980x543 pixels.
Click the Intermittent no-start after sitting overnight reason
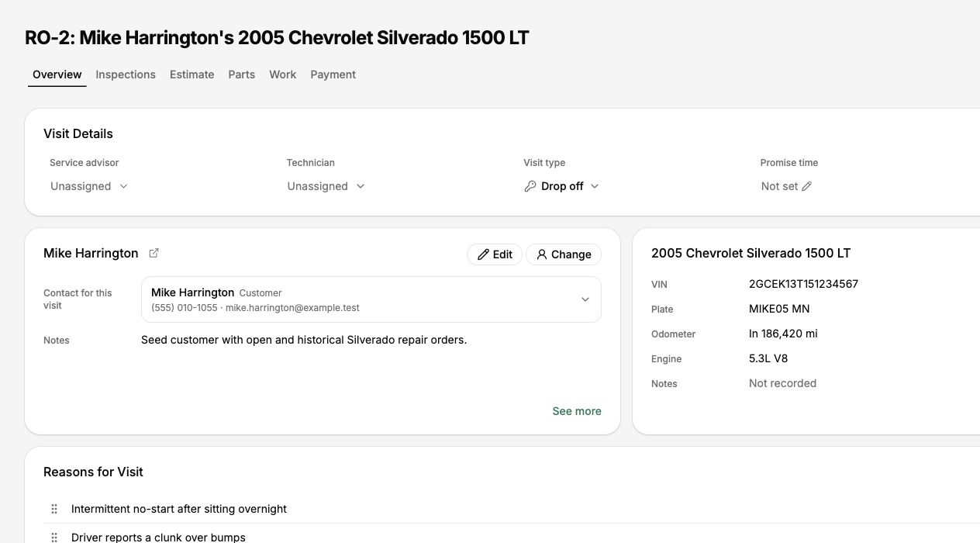click(179, 509)
